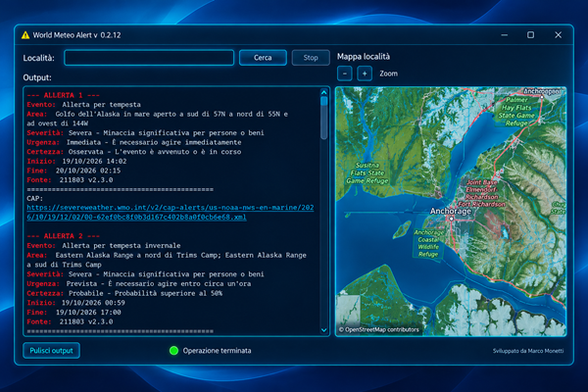588x392 pixels.
Task: Click the 'Mappa località' heading
Action: pyautogui.click(x=364, y=57)
